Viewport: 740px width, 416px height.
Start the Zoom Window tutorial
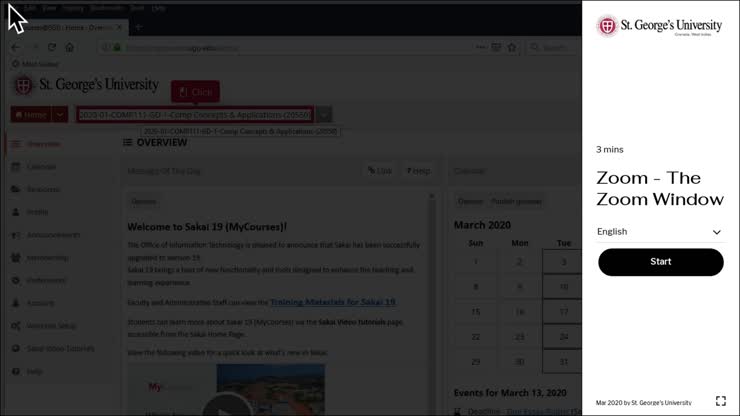click(660, 262)
